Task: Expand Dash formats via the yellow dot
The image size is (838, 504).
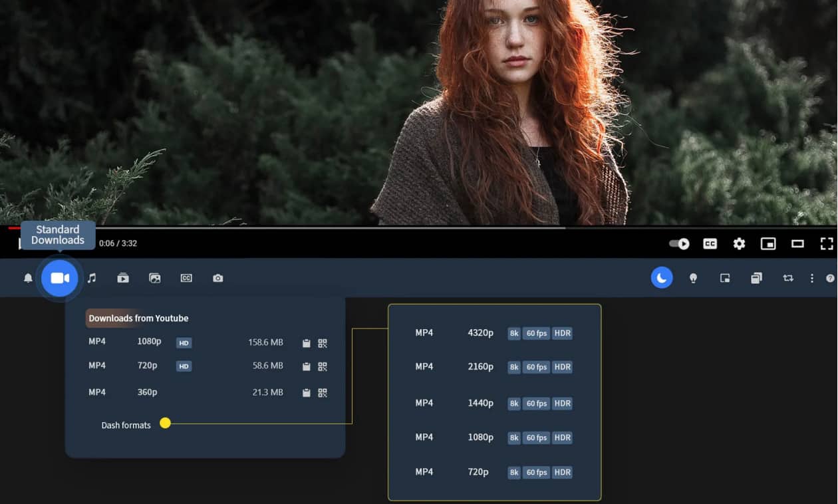Action: pos(166,423)
